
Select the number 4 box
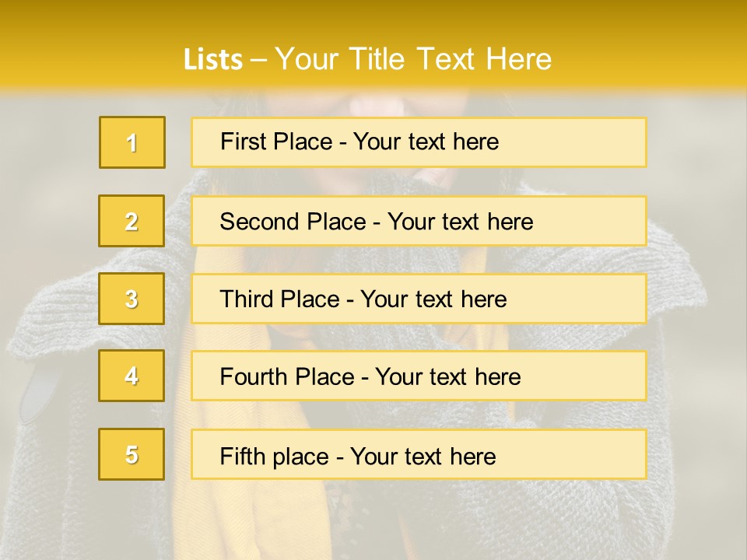132,376
